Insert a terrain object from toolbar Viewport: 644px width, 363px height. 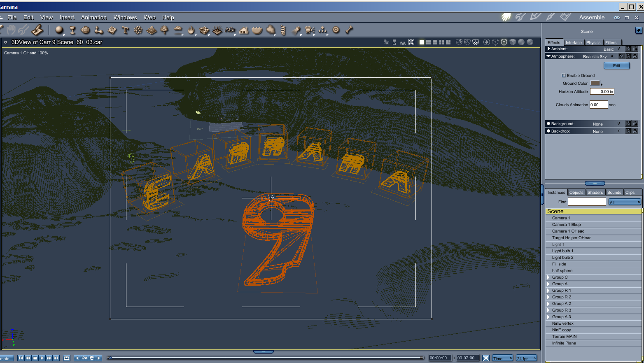click(152, 30)
